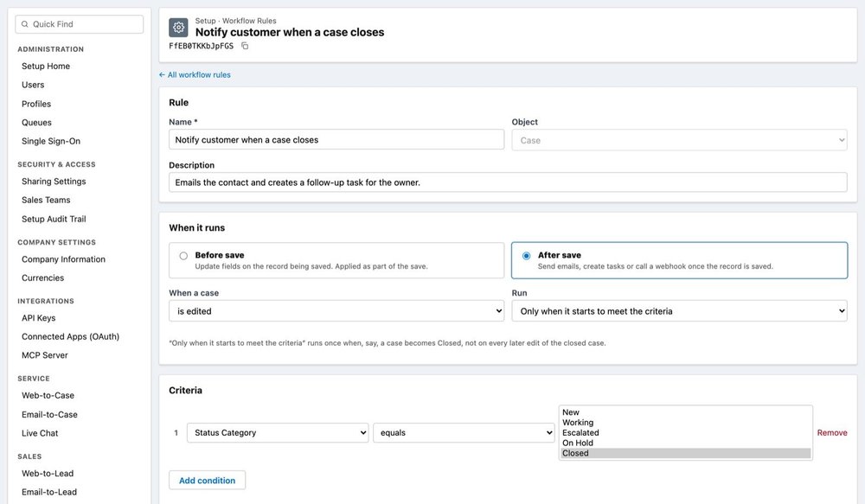Open Setup Home in sidebar
The height and width of the screenshot is (504, 865).
coord(46,67)
